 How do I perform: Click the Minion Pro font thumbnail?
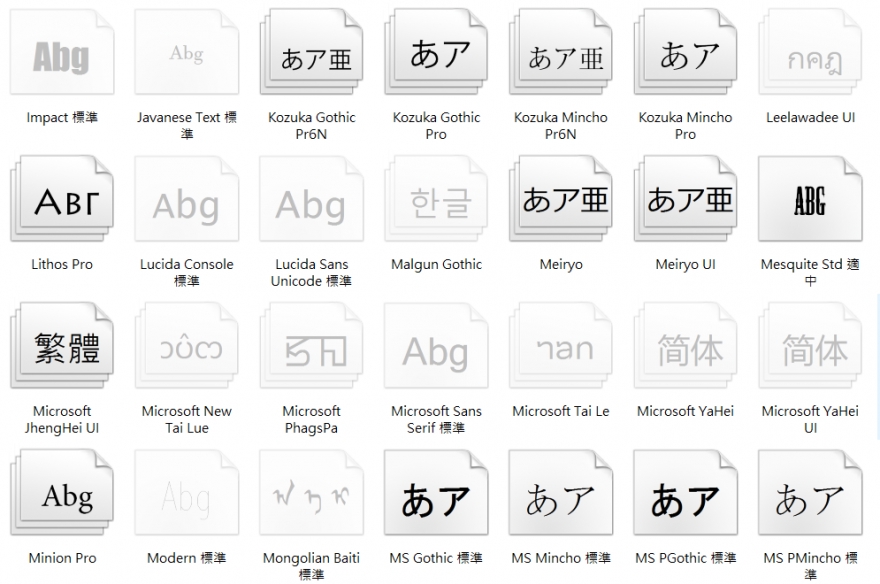(61, 497)
